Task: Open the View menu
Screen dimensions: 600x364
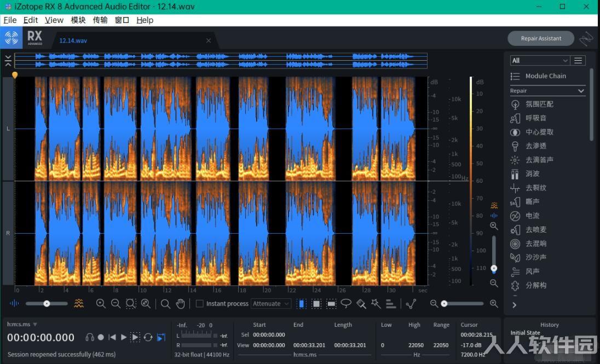Action: (54, 20)
